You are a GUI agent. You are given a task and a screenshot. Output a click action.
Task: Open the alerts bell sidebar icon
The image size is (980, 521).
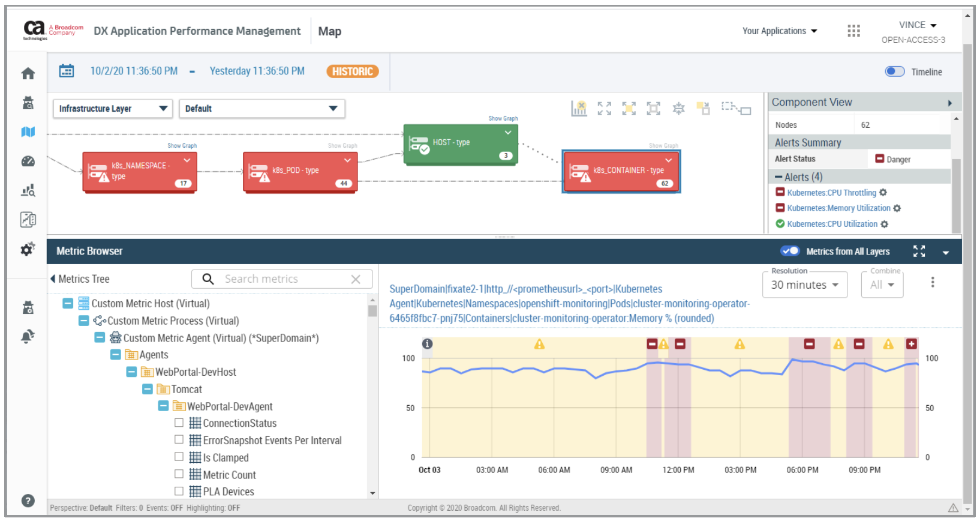[x=28, y=336]
